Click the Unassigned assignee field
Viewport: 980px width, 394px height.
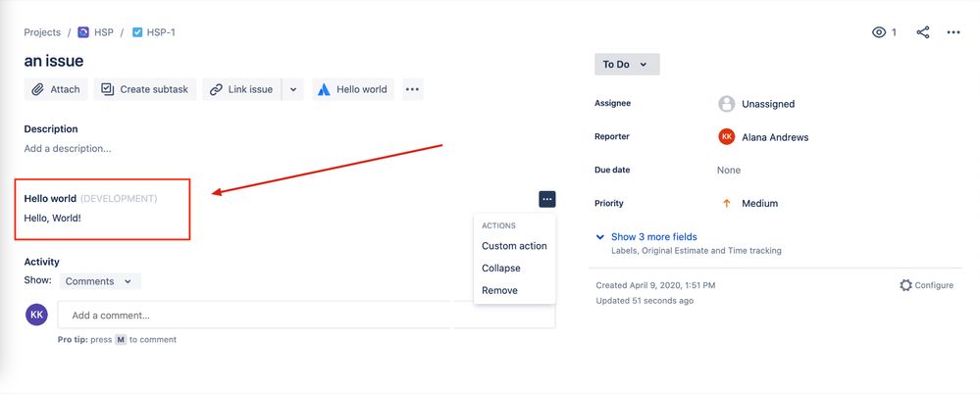(768, 104)
